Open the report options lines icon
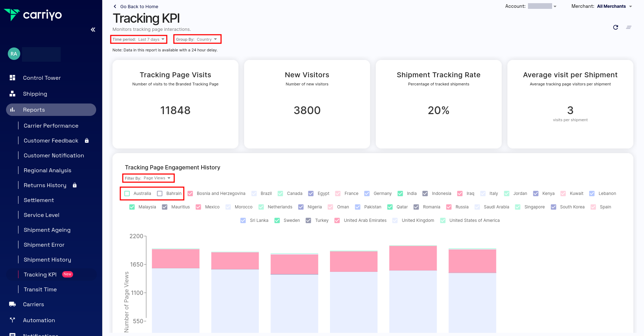 (629, 27)
